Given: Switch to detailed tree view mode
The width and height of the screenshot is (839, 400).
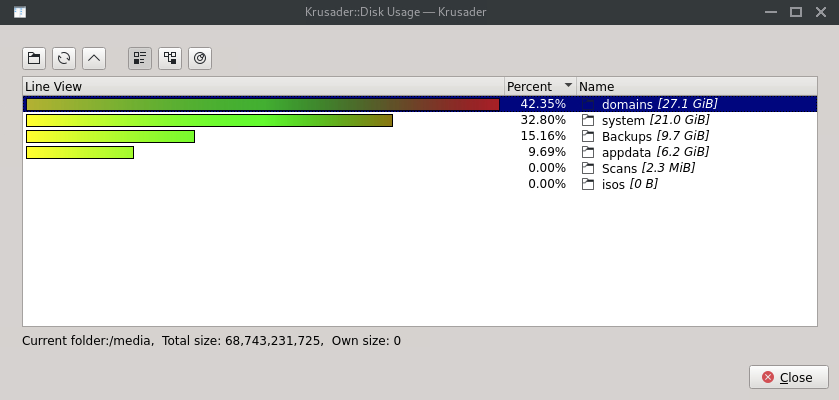Looking at the screenshot, I should pyautogui.click(x=170, y=58).
